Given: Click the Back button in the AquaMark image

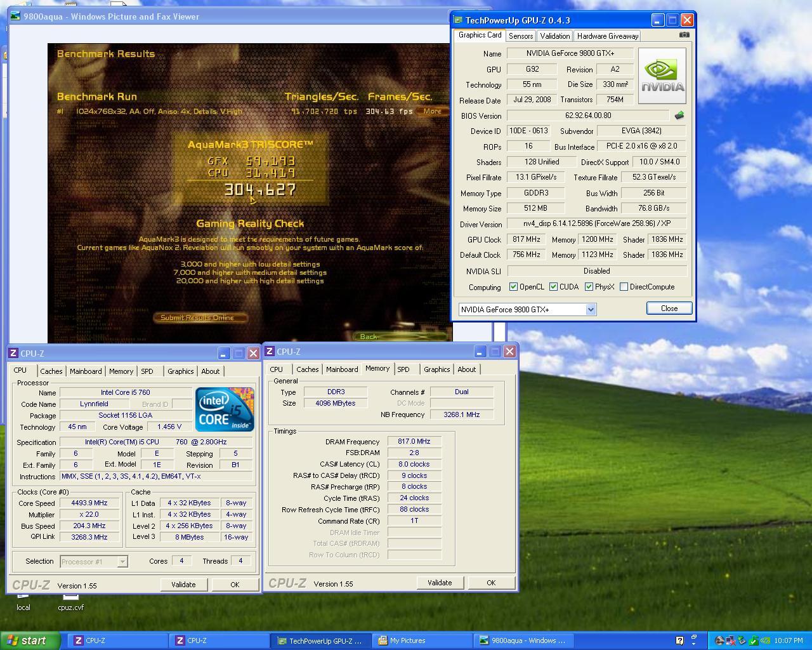Looking at the screenshot, I should (400, 336).
